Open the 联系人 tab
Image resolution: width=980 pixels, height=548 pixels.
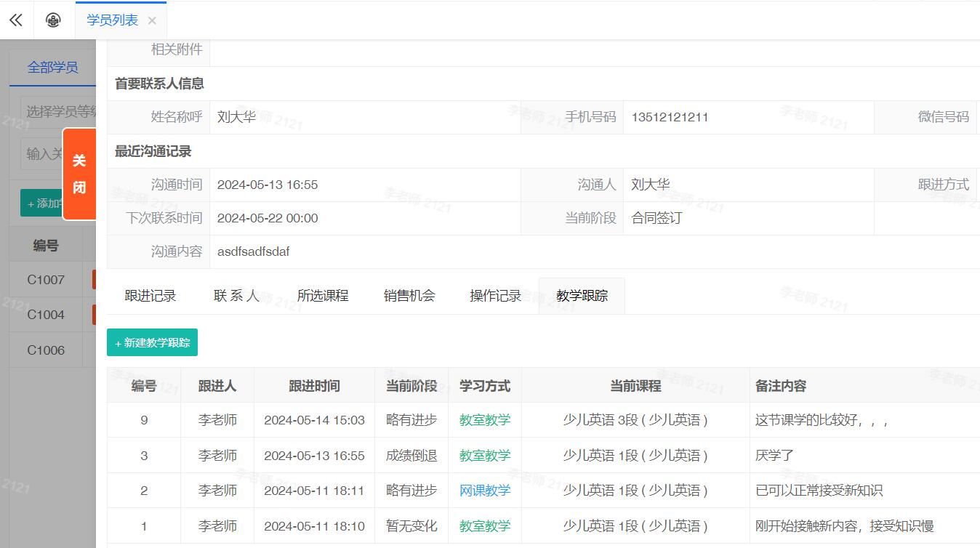tap(236, 296)
